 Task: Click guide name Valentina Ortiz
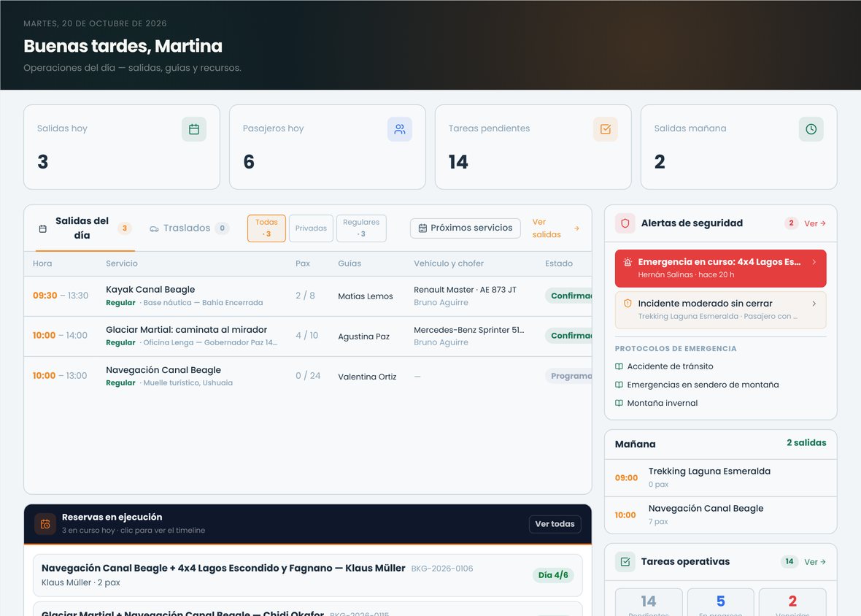pos(367,377)
